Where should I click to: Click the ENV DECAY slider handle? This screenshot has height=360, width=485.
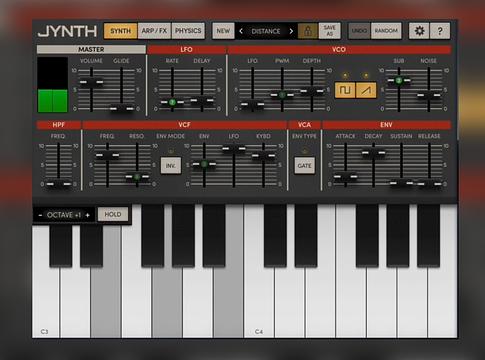click(x=374, y=153)
